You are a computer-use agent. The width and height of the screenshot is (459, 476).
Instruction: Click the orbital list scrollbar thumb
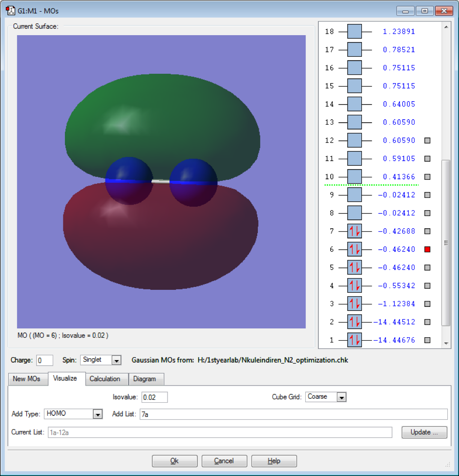click(446, 242)
